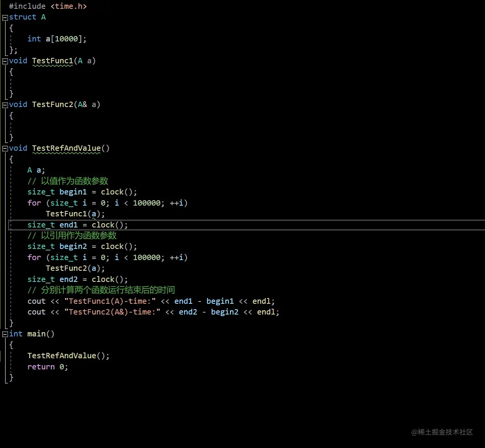The width and height of the screenshot is (485, 448).
Task: Click the highlighted 'size_t end1 = clock();' line
Action: point(78,225)
